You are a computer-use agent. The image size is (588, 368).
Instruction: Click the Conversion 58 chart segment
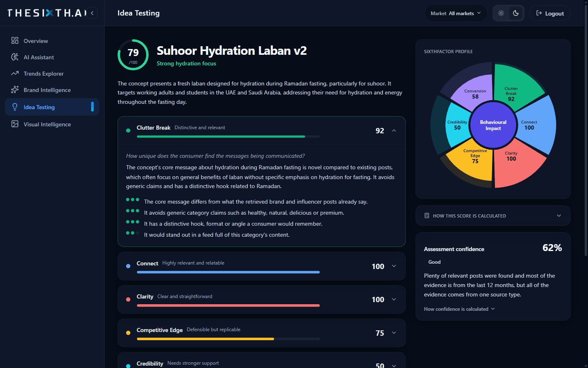click(474, 92)
